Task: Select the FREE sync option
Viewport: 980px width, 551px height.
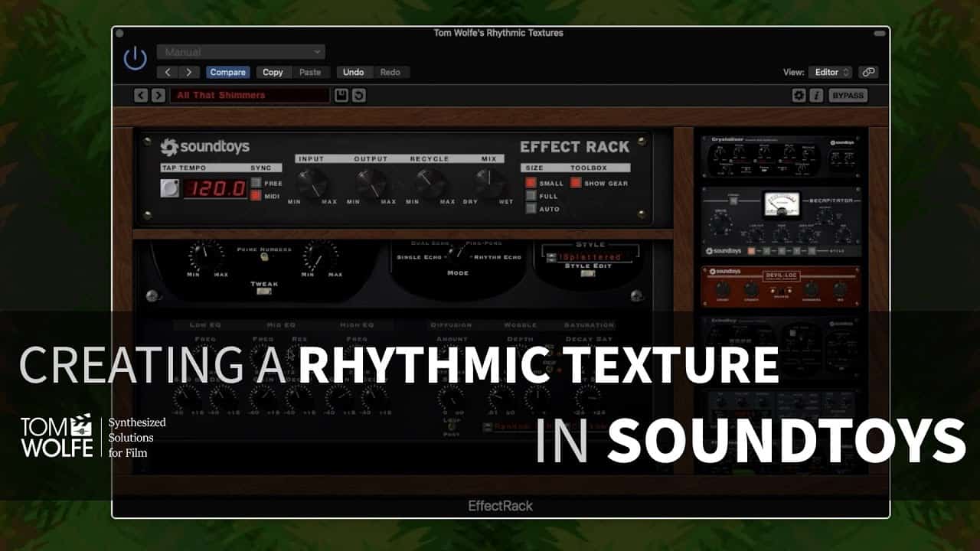Action: (x=256, y=183)
